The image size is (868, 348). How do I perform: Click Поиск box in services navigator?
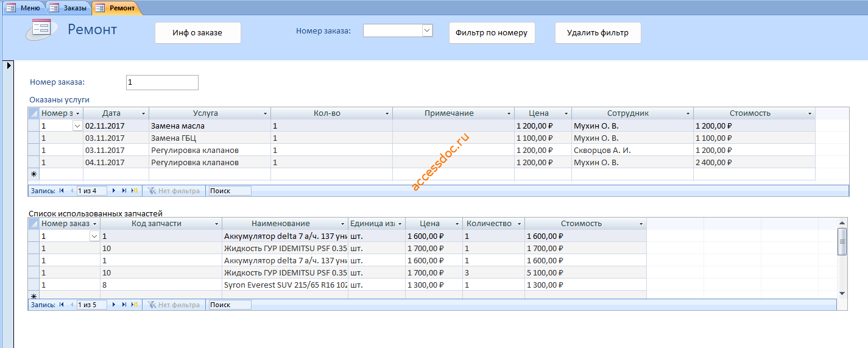(230, 191)
